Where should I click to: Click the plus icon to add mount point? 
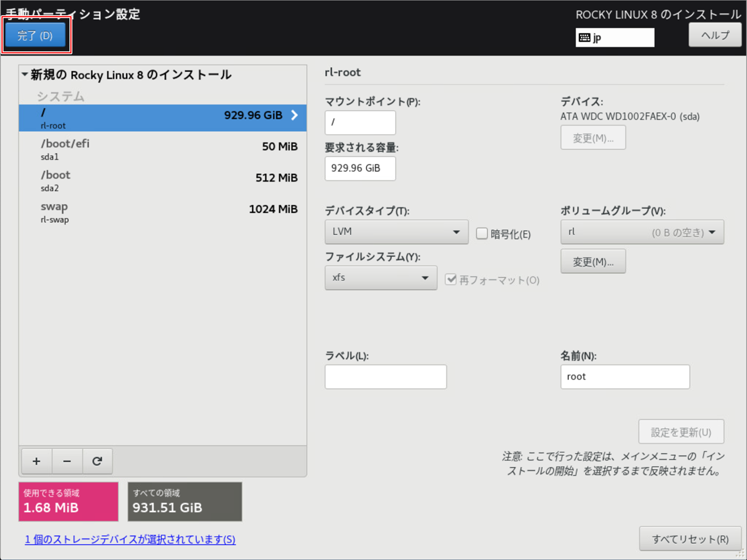(x=36, y=461)
